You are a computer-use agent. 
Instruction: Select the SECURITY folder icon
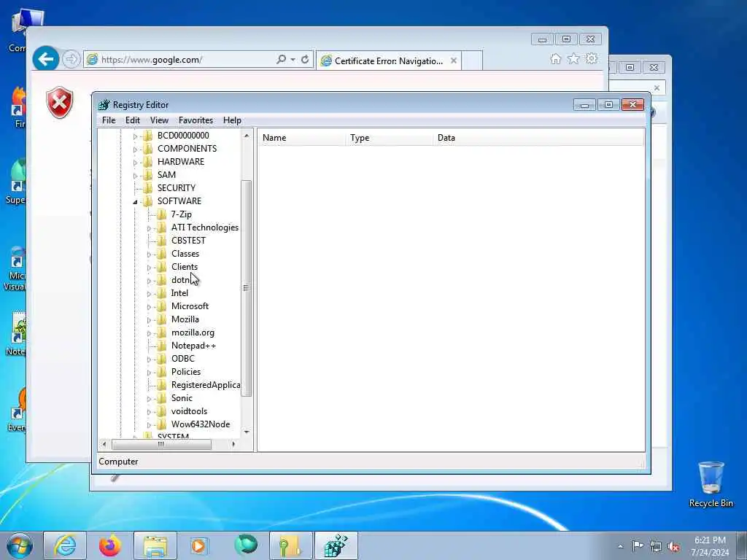(148, 188)
